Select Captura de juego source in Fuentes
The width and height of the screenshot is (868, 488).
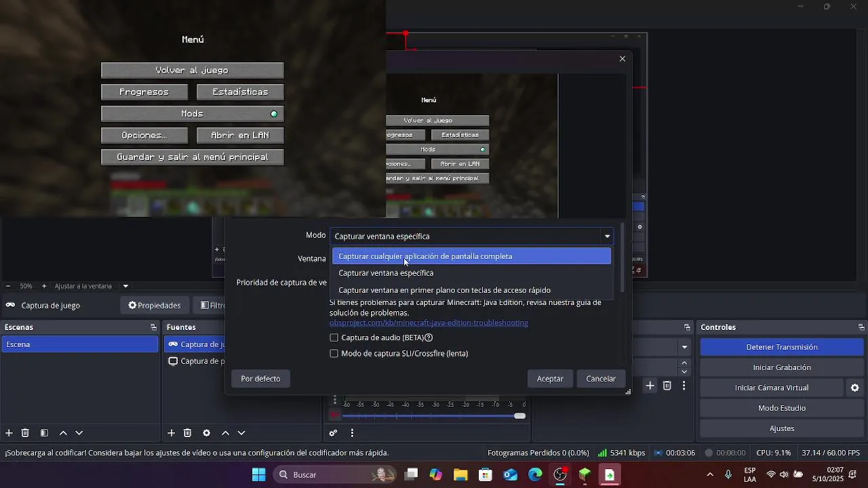(195, 344)
